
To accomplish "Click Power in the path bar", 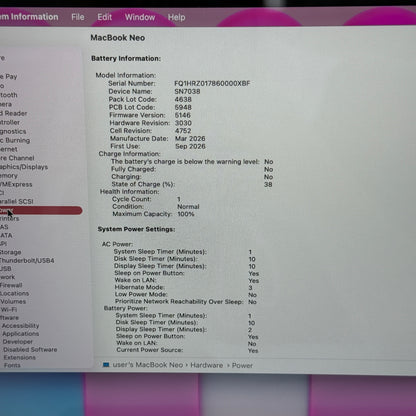I will click(242, 366).
